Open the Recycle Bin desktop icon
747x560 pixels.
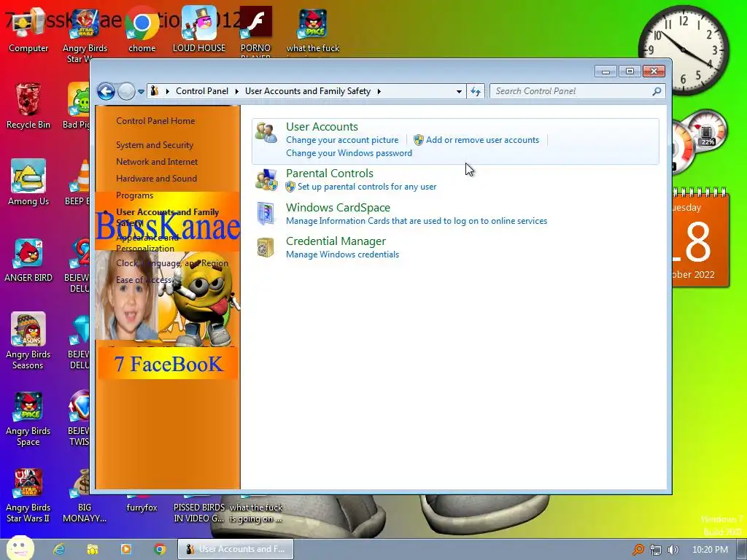coord(28,106)
